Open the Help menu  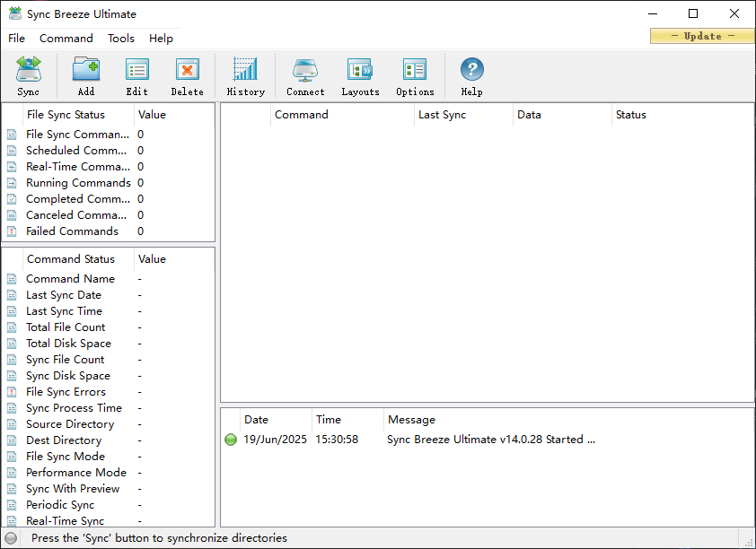[x=161, y=38]
